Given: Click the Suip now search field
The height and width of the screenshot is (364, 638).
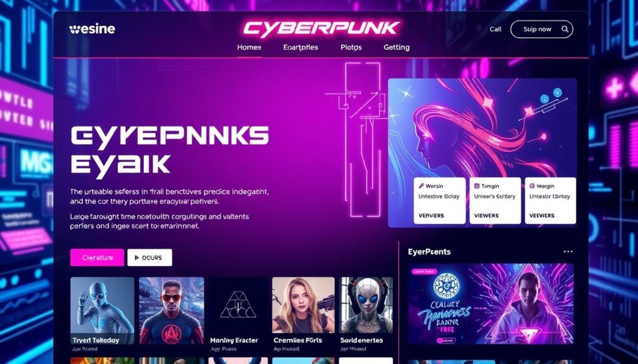Looking at the screenshot, I should pos(541,29).
